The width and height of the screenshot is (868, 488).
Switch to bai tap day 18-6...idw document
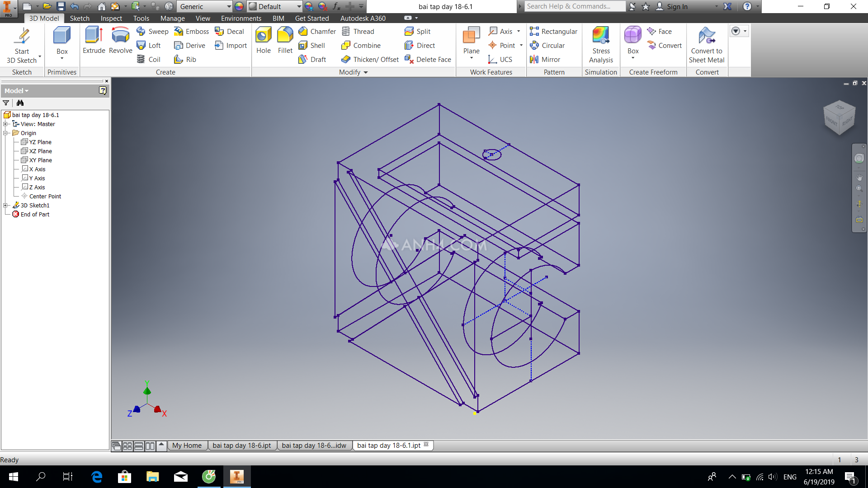[x=314, y=446]
